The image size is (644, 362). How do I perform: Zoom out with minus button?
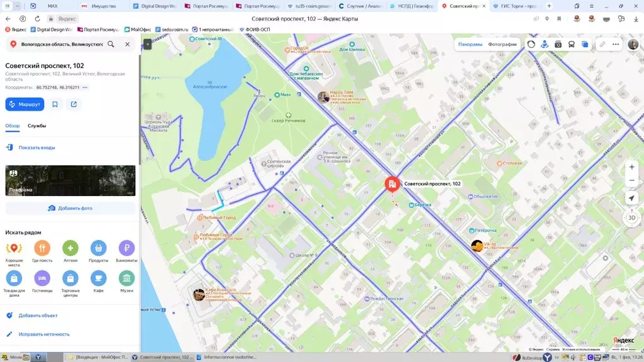pyautogui.click(x=631, y=180)
